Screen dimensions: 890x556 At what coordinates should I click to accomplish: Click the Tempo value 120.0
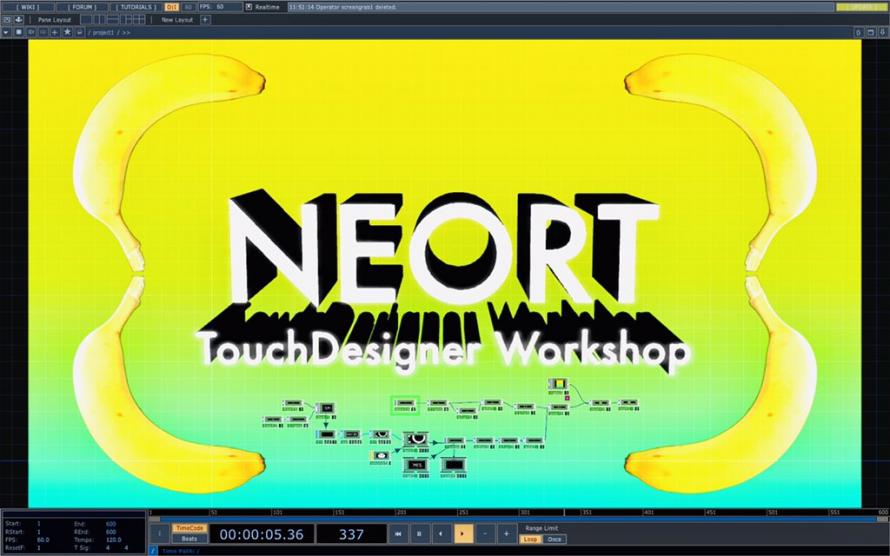tap(112, 540)
